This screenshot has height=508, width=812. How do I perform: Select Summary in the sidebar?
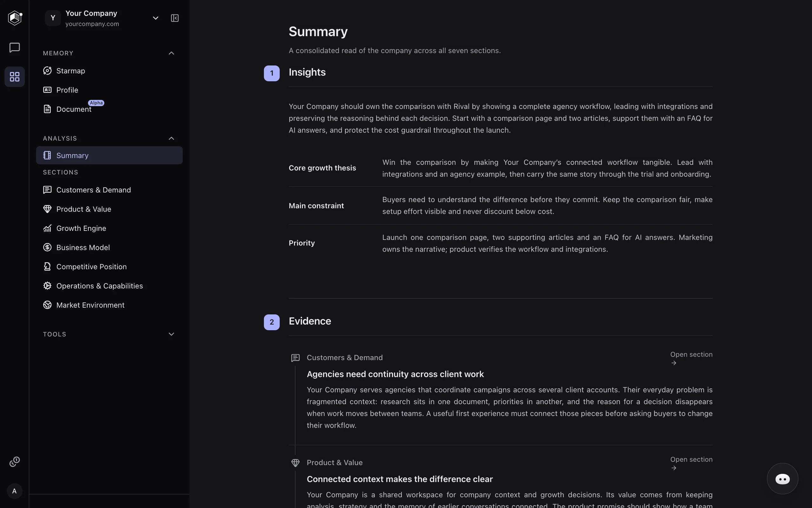point(109,155)
